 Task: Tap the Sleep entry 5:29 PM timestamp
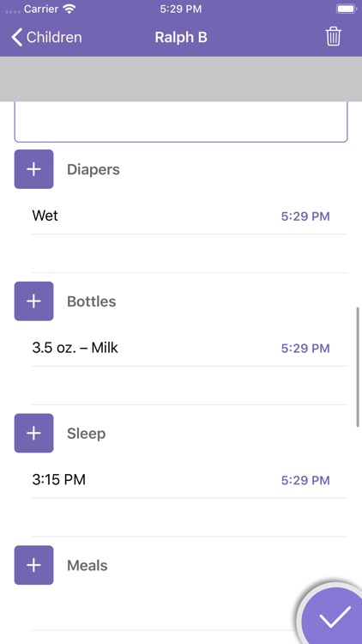305,480
